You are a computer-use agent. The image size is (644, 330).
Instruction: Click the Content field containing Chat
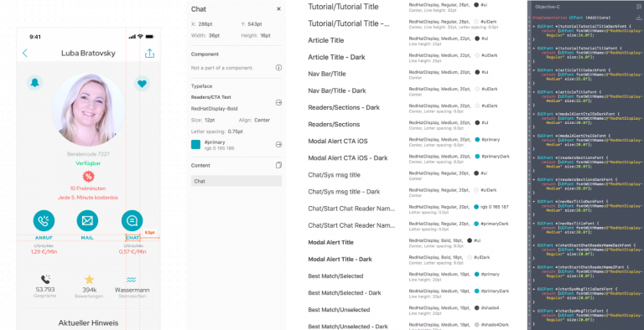click(236, 181)
